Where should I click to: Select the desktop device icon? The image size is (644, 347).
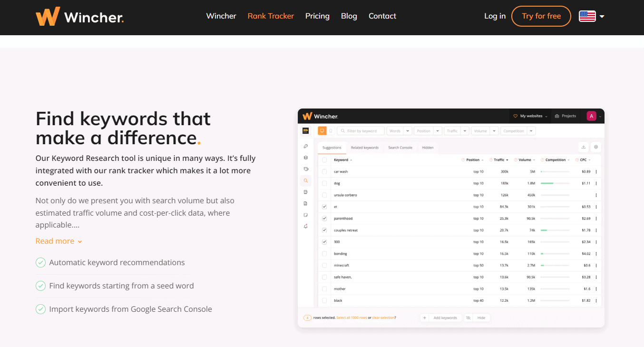point(322,130)
